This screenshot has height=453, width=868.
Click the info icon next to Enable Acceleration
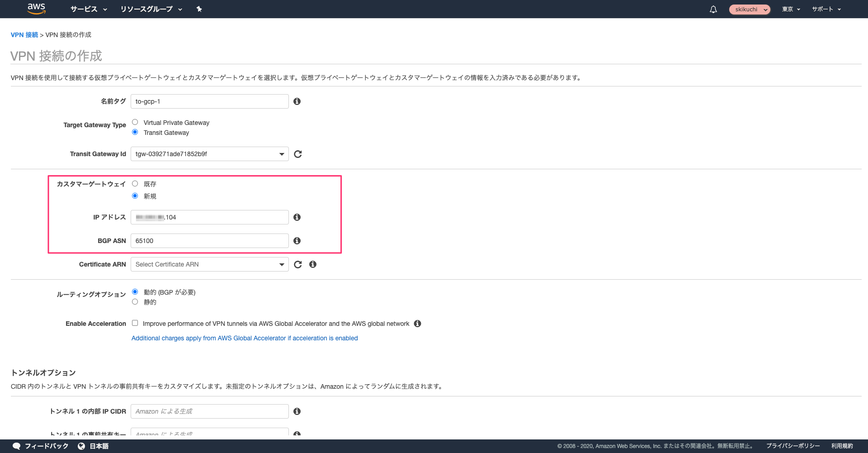pos(417,324)
